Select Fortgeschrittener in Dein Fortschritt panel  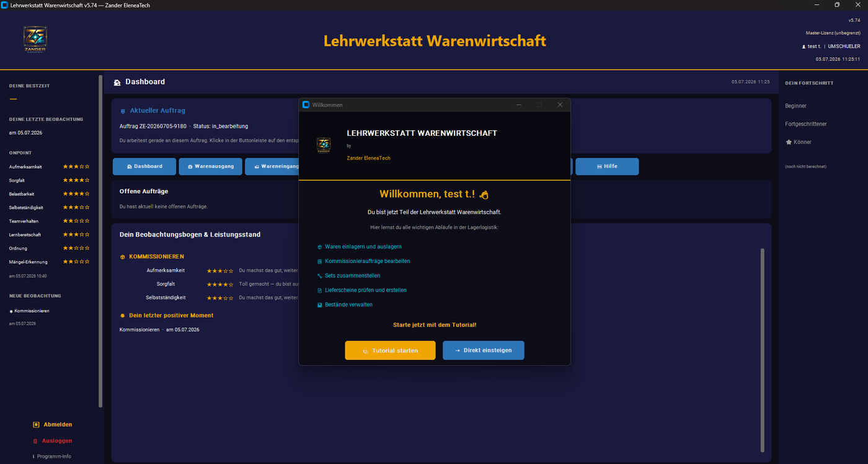(806, 124)
